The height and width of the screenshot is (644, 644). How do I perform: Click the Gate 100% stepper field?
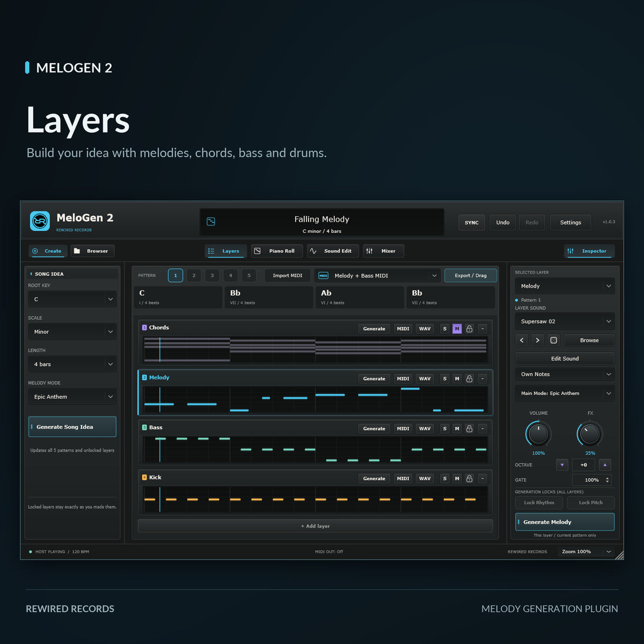(591, 480)
